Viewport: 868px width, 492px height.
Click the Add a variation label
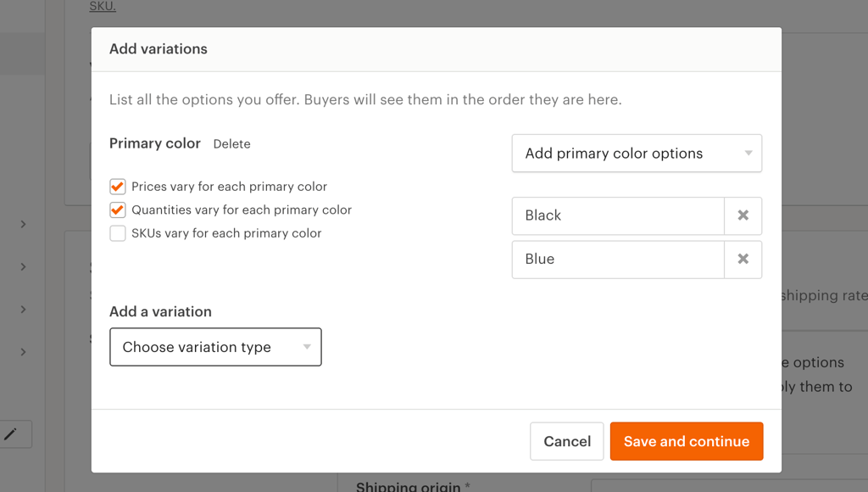(x=160, y=311)
